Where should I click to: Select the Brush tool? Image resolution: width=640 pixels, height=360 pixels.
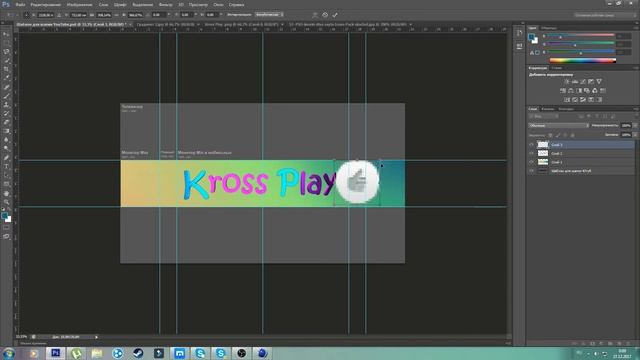point(6,96)
